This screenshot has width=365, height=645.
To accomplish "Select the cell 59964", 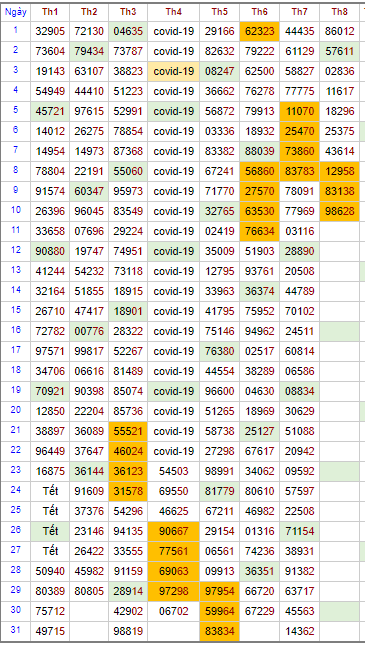I will [219, 610].
